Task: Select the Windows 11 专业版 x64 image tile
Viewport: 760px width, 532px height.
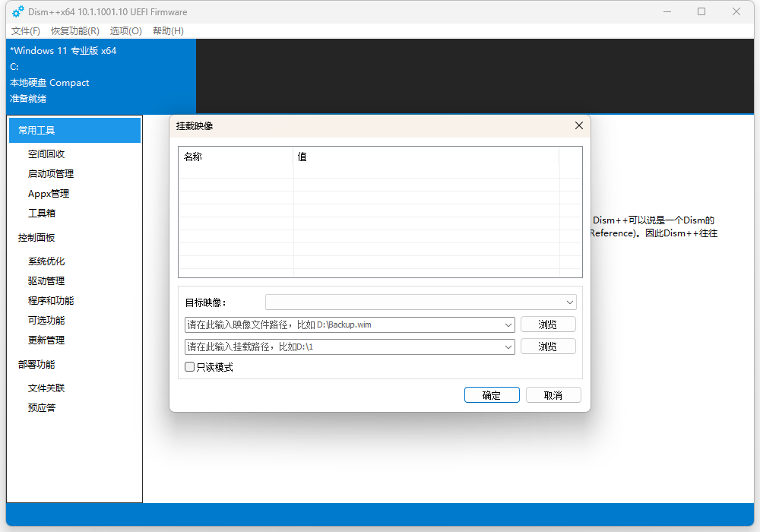Action: [100, 74]
